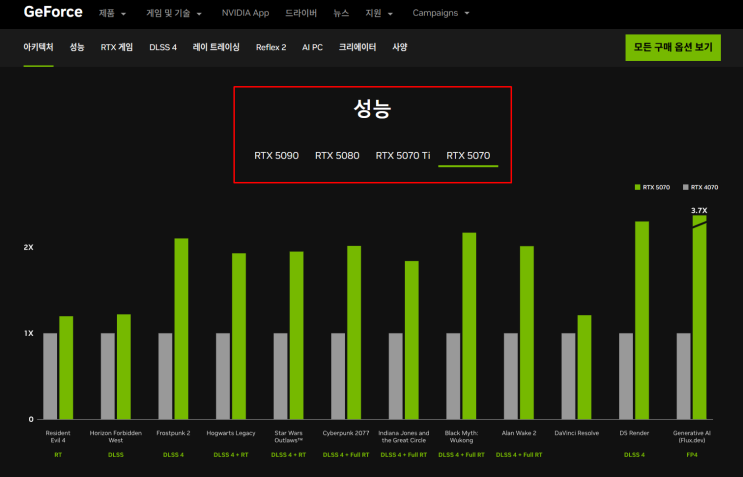Click the 모든 구매 옵션 보기 button
This screenshot has height=477, width=743.
[673, 47]
